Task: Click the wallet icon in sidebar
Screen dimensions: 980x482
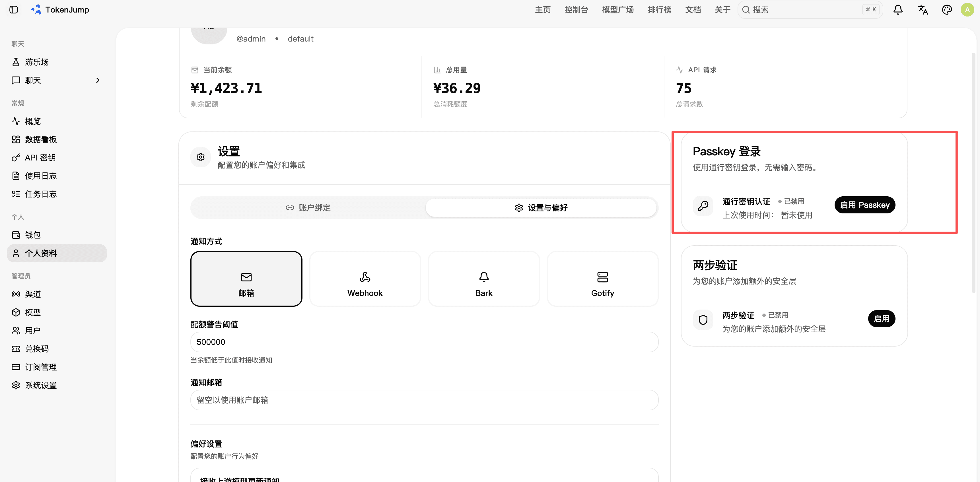Action: click(16, 235)
